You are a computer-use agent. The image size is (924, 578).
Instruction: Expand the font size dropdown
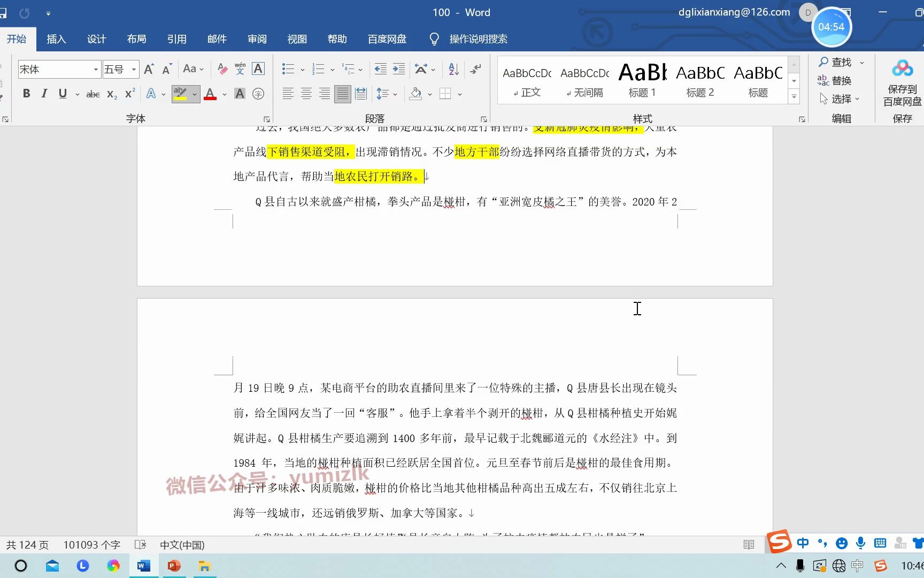tap(134, 70)
